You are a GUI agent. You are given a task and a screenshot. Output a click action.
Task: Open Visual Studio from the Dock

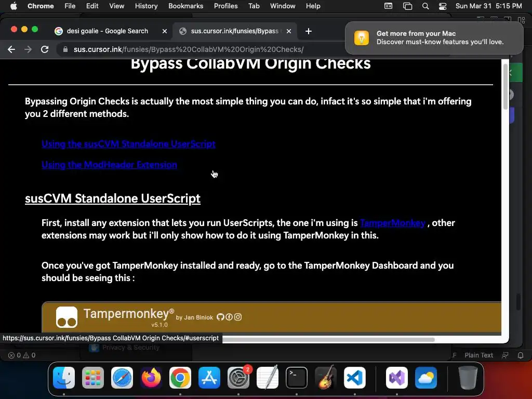pyautogui.click(x=396, y=378)
